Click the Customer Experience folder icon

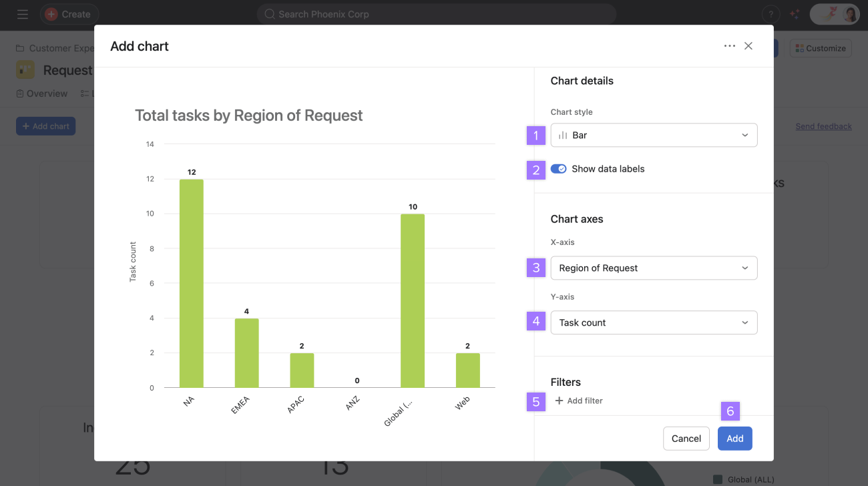pyautogui.click(x=19, y=47)
